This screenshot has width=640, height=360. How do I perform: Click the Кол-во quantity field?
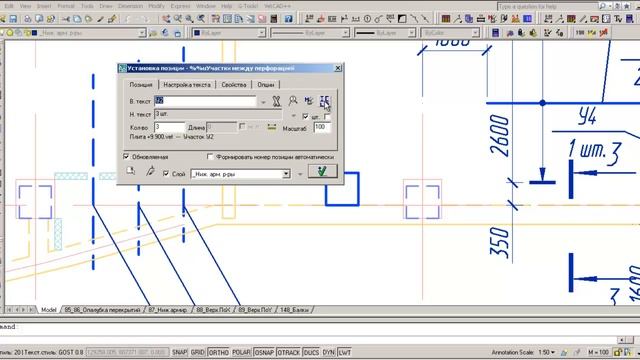pyautogui.click(x=169, y=127)
